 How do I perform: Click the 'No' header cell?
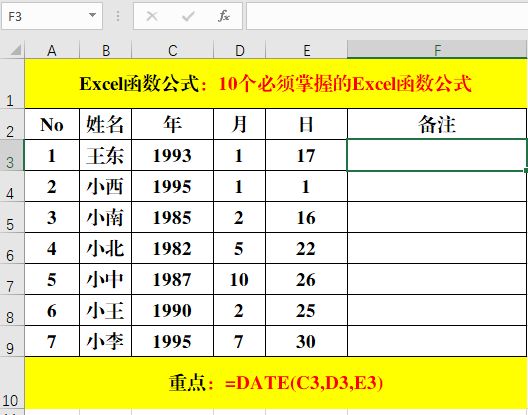coord(52,124)
